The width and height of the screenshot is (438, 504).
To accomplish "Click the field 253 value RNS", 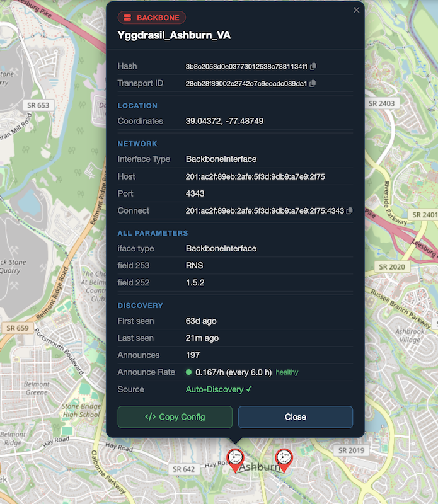I will [x=194, y=265].
